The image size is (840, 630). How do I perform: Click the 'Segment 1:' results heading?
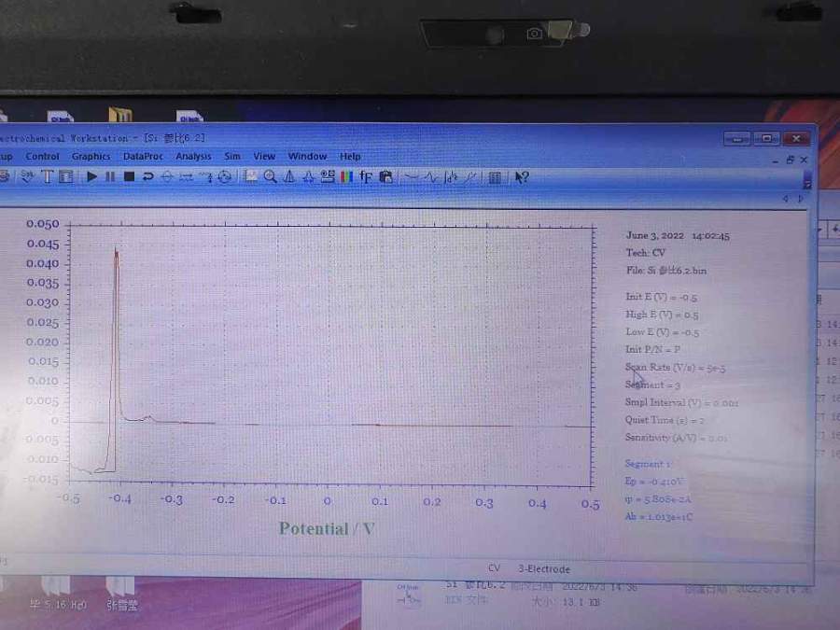[648, 463]
